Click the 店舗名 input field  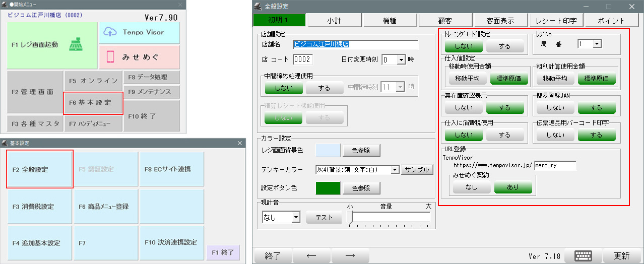pyautogui.click(x=355, y=44)
